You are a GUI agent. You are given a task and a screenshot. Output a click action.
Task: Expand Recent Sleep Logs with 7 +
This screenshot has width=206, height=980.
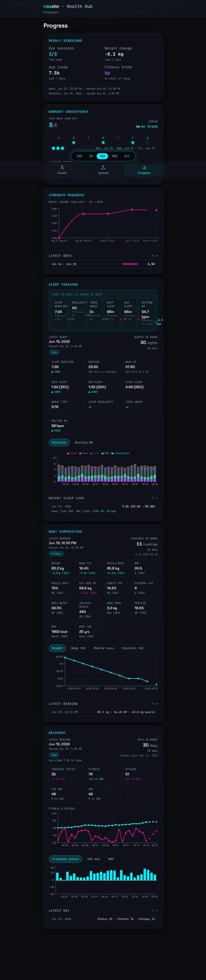pos(154,498)
